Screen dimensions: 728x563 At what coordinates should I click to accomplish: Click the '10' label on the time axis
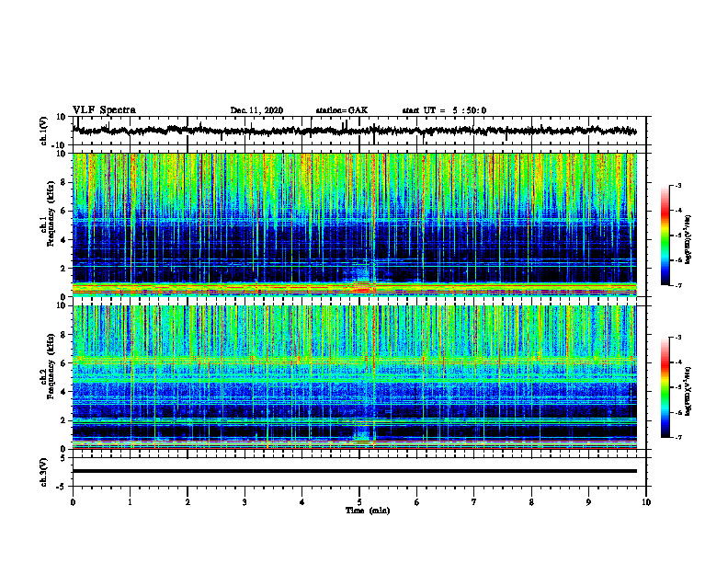[646, 502]
